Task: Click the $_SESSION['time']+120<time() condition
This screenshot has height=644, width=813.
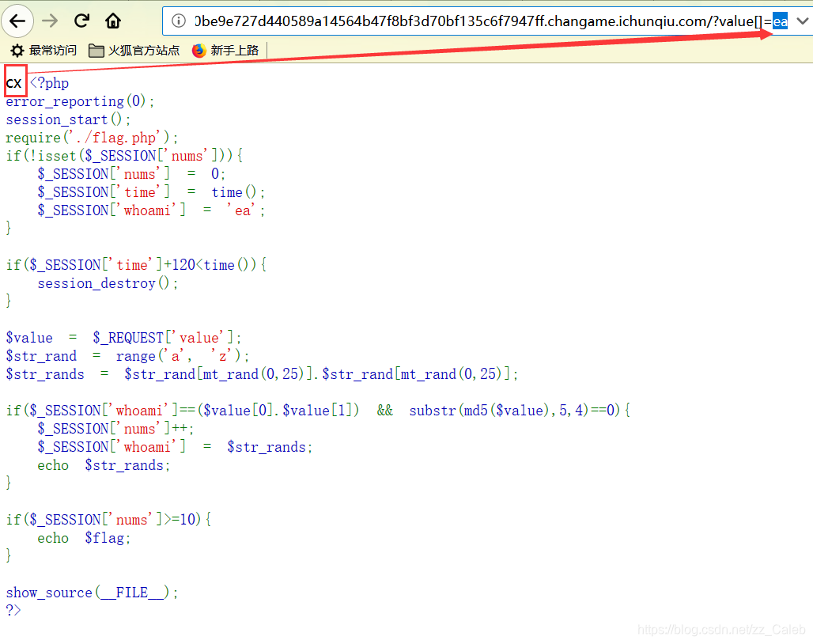Action: coord(136,264)
